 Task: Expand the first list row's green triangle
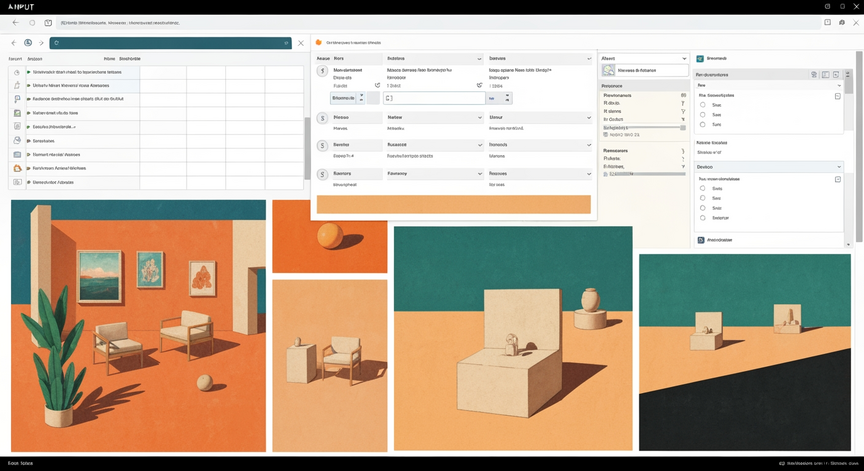[29, 72]
